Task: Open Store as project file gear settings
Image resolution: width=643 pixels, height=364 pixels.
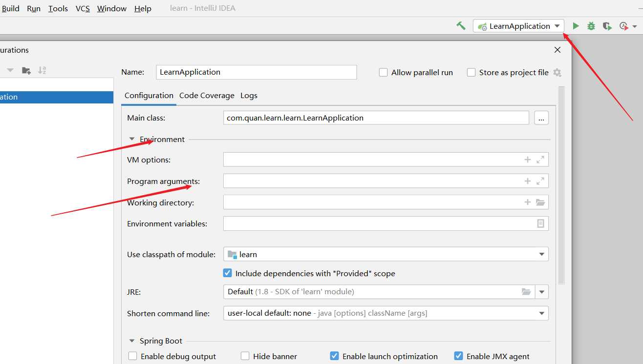Action: 557,72
